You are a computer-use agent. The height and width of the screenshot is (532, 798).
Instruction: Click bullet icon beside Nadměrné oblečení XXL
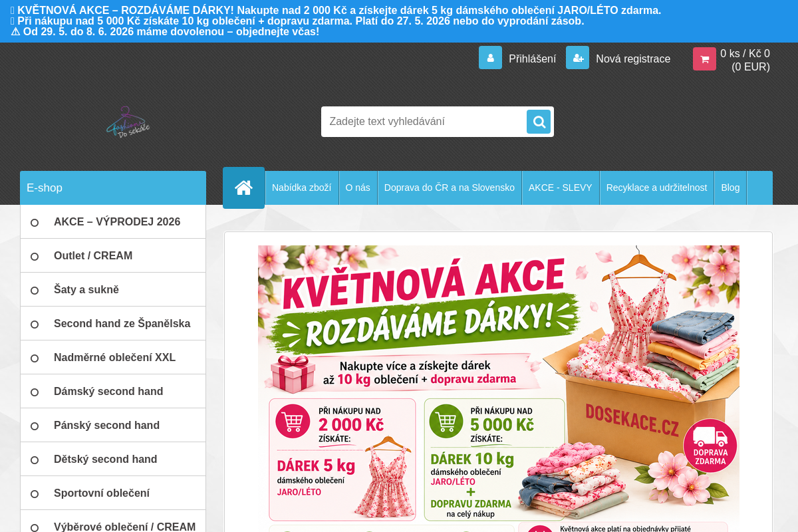pos(35,358)
